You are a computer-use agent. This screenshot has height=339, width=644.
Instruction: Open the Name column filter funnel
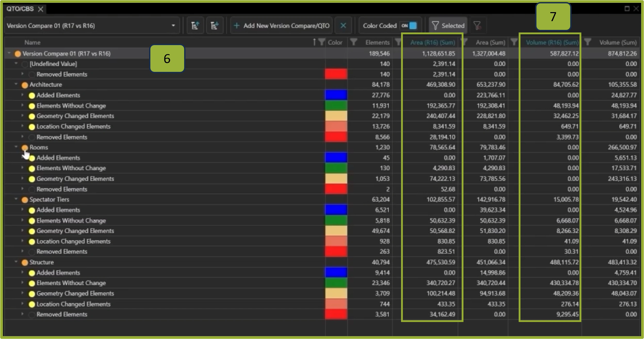(x=321, y=42)
